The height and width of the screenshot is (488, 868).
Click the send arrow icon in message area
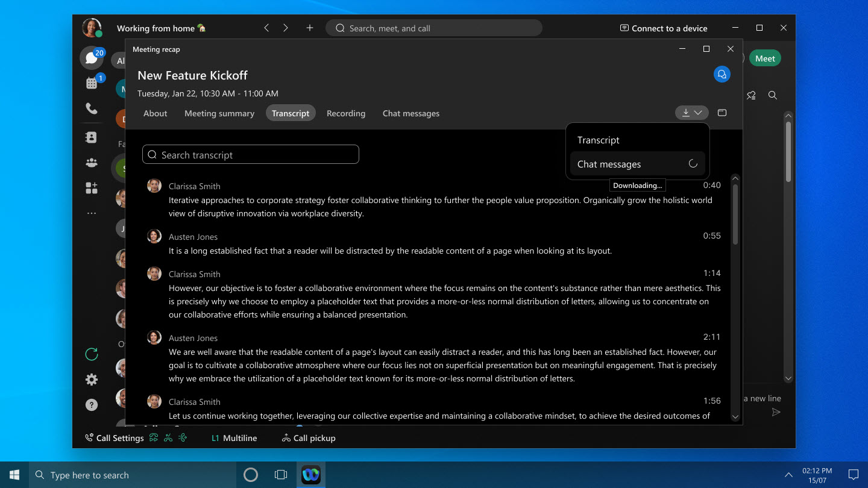[776, 412]
